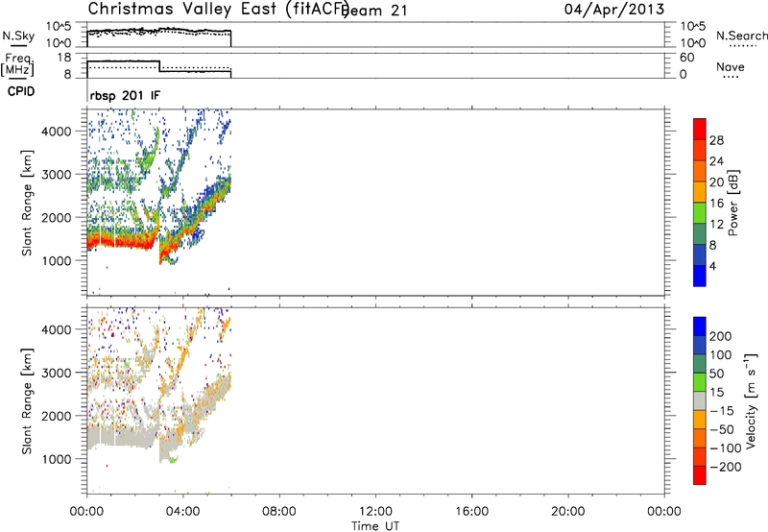Click the blue swatch at Velocity colorbar top
This screenshot has height=532, width=768.
tap(700, 326)
